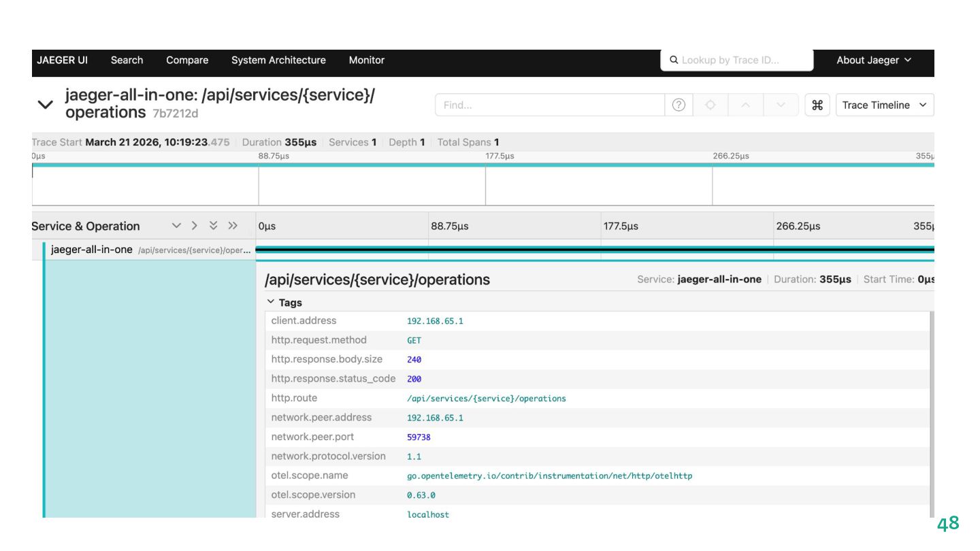Image resolution: width=980 pixels, height=551 pixels.
Task: Open the Trace Timeline view dropdown
Action: point(884,105)
